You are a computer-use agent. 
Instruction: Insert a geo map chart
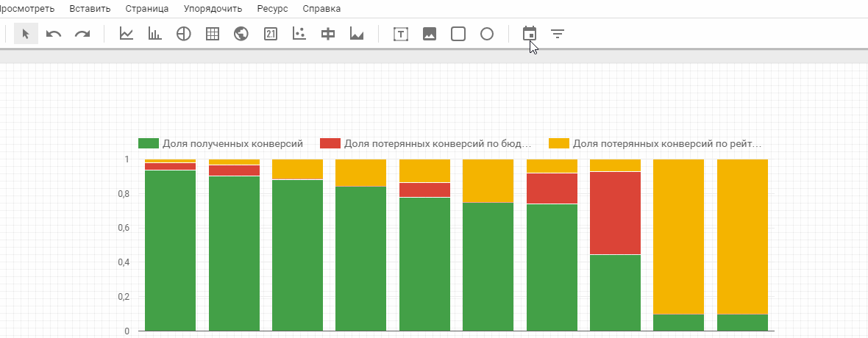[x=241, y=35]
